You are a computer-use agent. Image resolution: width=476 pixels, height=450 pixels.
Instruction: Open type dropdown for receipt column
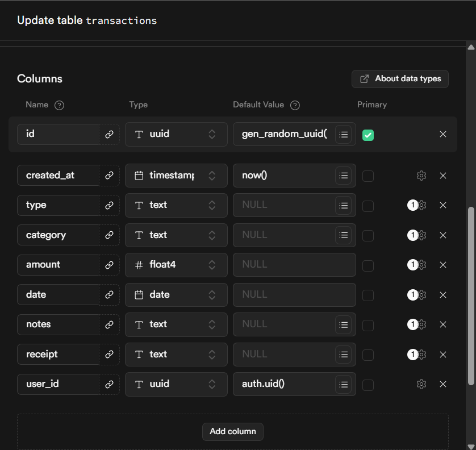(176, 355)
